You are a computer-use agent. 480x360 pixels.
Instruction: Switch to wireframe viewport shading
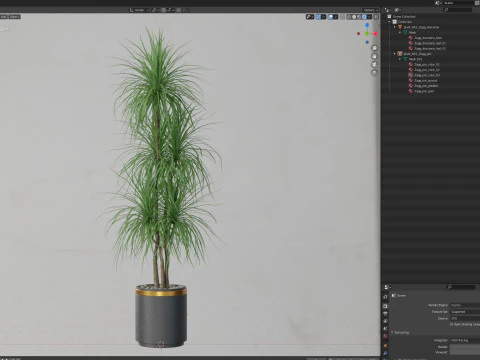tap(349, 17)
